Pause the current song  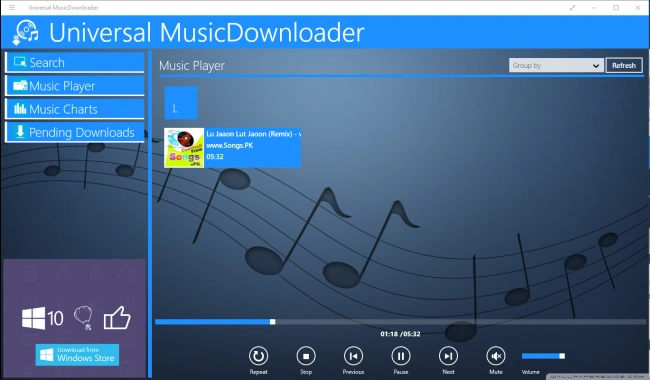(401, 356)
